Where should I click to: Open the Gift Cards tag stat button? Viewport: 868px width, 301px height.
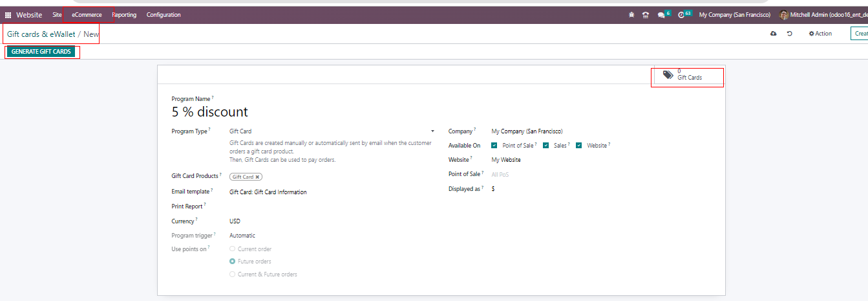tap(687, 75)
